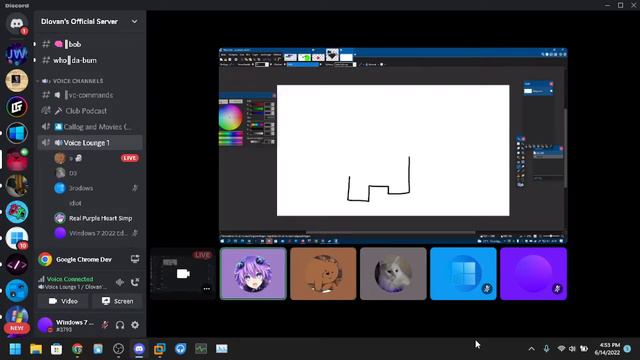Toggle deafen headphones icon
This screenshot has width=640, height=360.
(x=120, y=325)
